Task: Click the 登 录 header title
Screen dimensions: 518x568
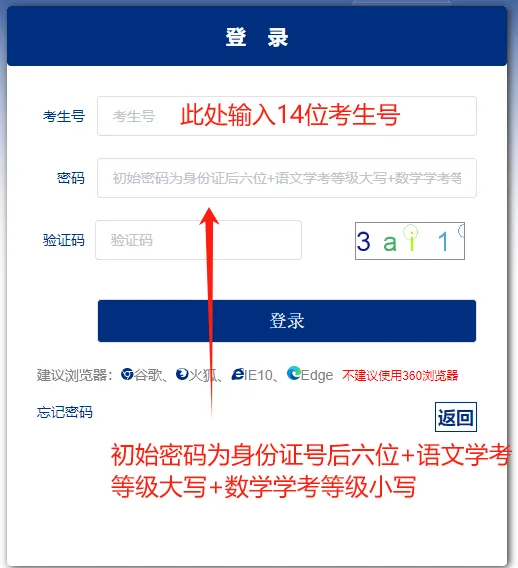Action: click(257, 37)
